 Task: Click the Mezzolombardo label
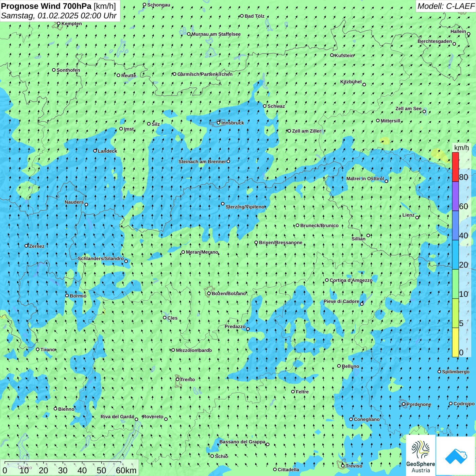click(194, 350)
